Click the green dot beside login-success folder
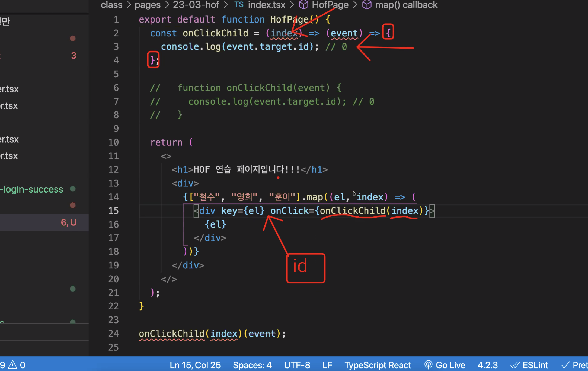This screenshot has height=371, width=588. click(73, 189)
